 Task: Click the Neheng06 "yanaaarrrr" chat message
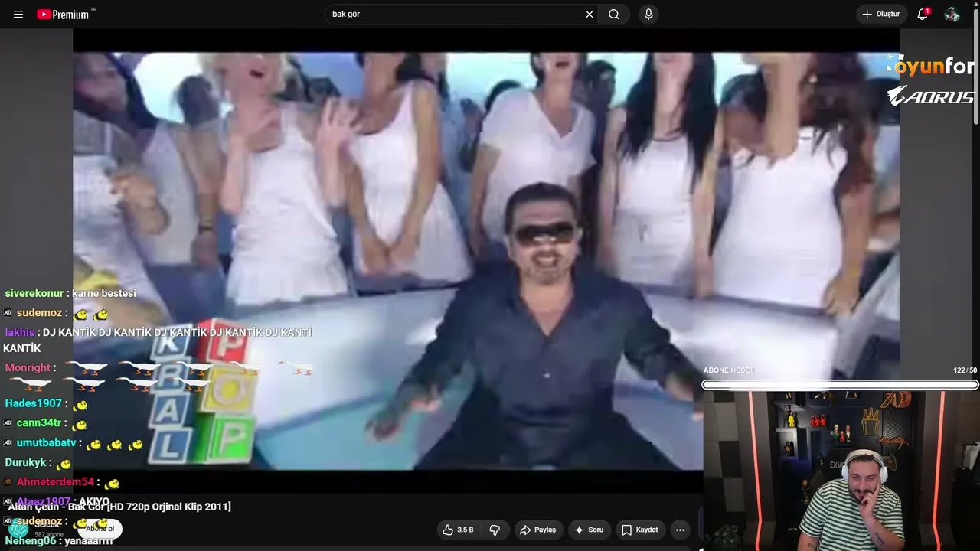(59, 541)
